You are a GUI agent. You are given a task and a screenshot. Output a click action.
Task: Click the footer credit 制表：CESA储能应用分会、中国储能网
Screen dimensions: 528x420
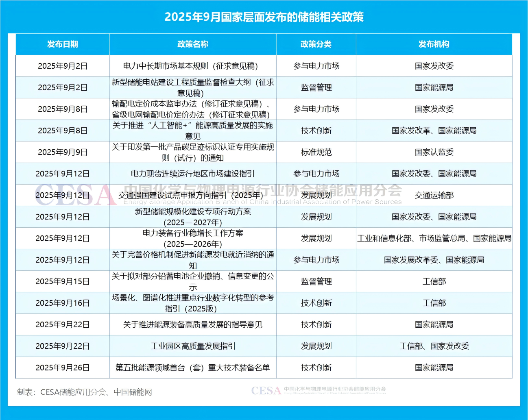[x=85, y=392]
